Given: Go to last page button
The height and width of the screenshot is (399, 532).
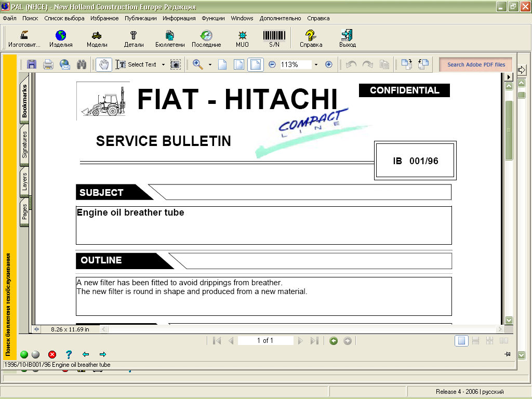Looking at the screenshot, I should click(x=314, y=341).
